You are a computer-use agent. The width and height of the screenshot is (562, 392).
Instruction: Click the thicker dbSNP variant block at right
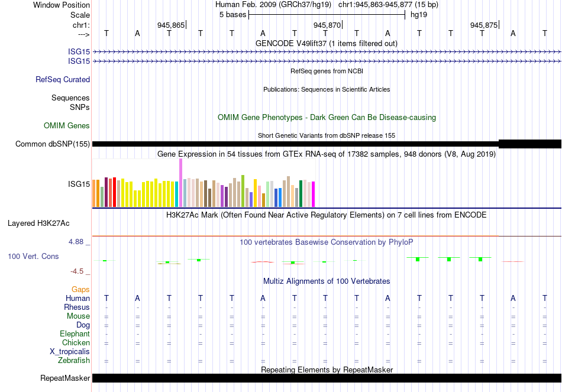pyautogui.click(x=529, y=144)
